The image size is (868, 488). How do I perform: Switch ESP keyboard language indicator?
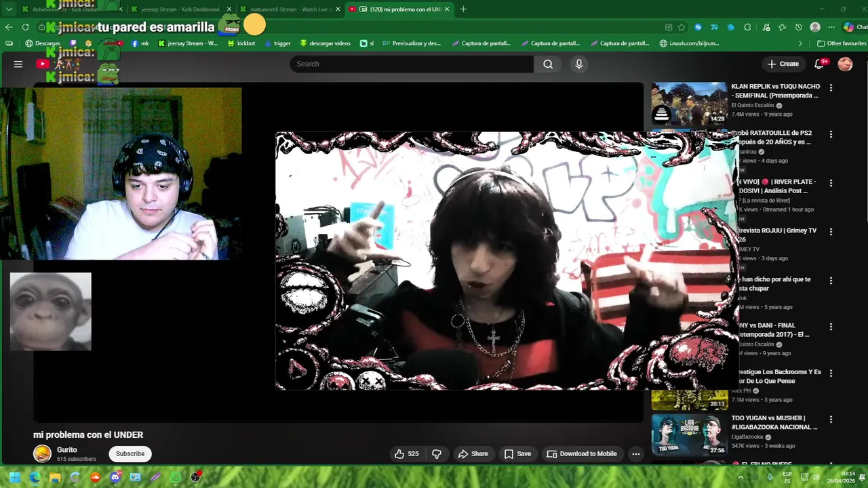pos(787,477)
